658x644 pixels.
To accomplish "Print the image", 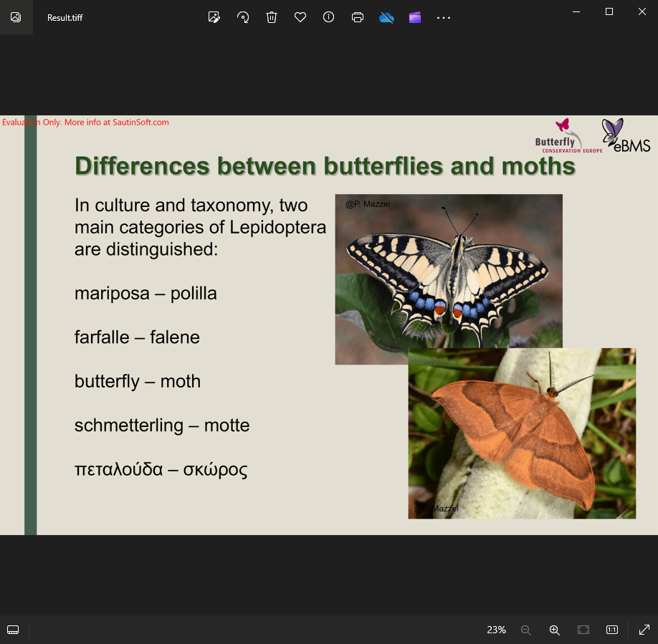I will pyautogui.click(x=358, y=17).
